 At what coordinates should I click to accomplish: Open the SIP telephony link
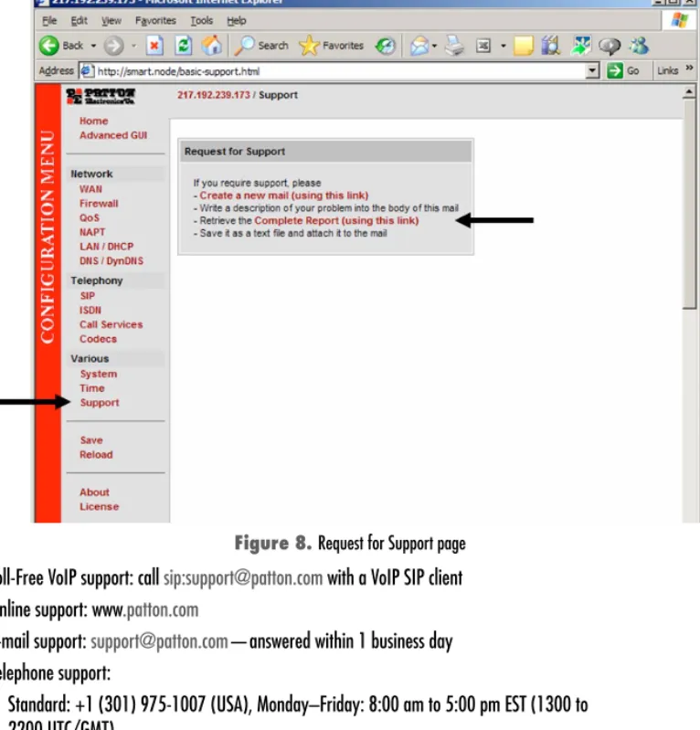(x=88, y=296)
